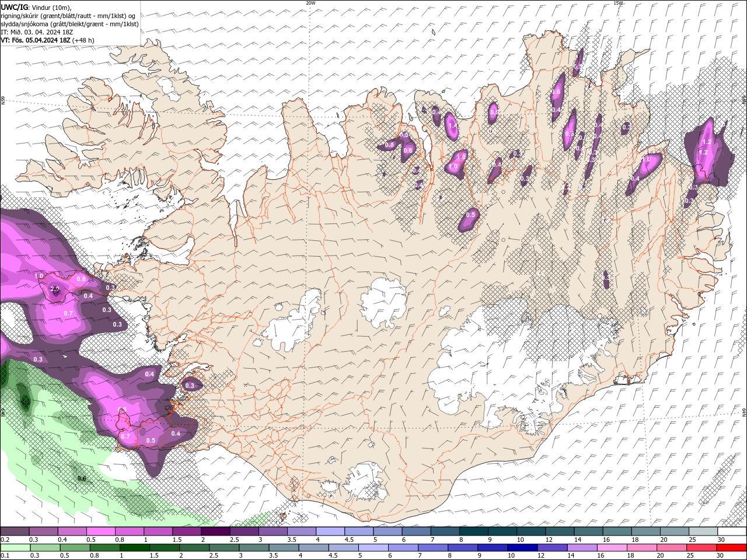Click the 'IT: Mið. 03. 04. 2024 18Z' line
747x560 pixels.
37,32
